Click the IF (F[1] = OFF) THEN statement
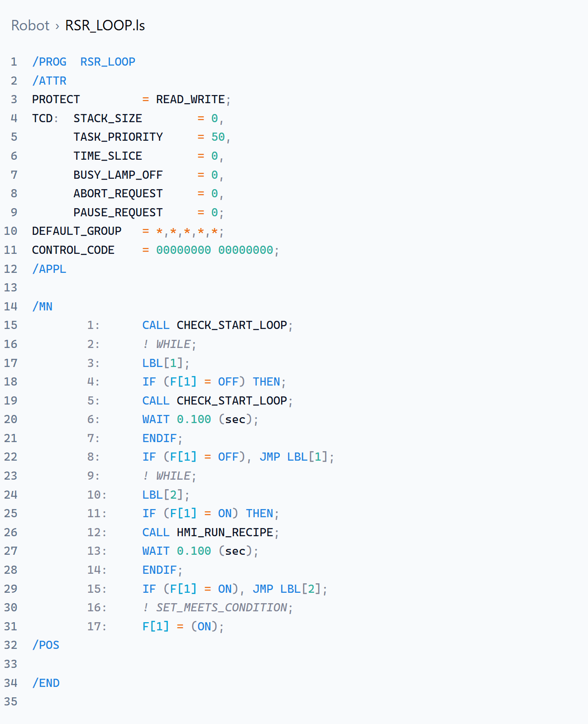This screenshot has height=724, width=588. pos(214,382)
